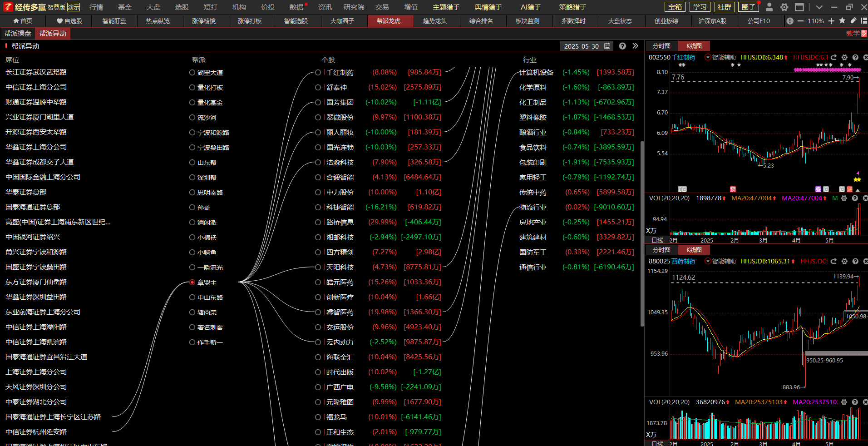
Task: Select 湖里大道 radio button
Action: click(192, 73)
